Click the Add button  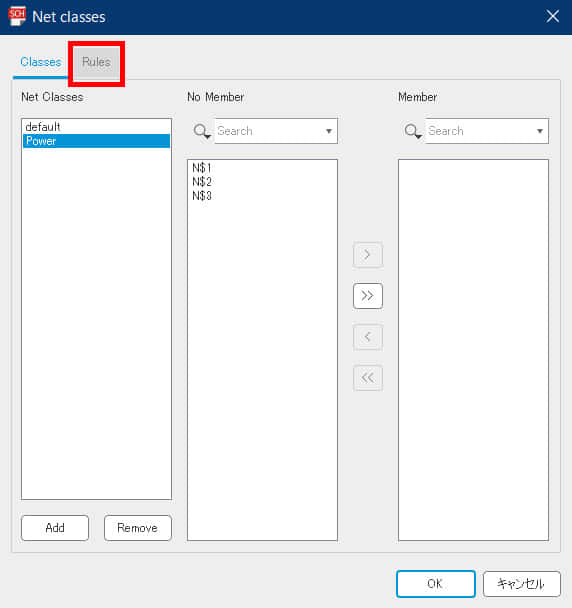pyautogui.click(x=55, y=528)
